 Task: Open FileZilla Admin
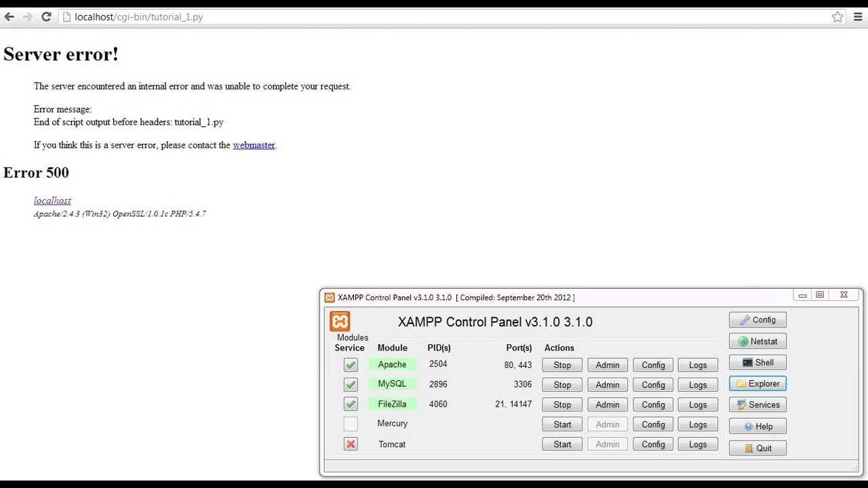(x=608, y=405)
